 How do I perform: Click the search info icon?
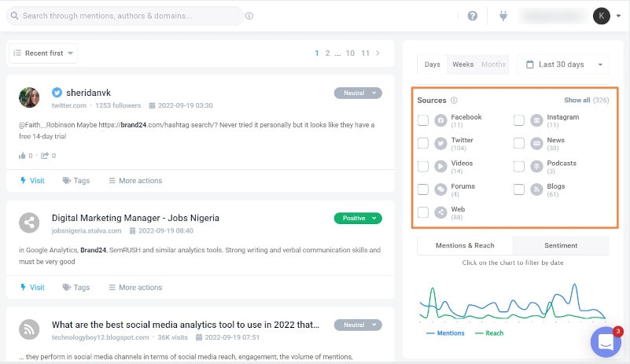pyautogui.click(x=249, y=16)
